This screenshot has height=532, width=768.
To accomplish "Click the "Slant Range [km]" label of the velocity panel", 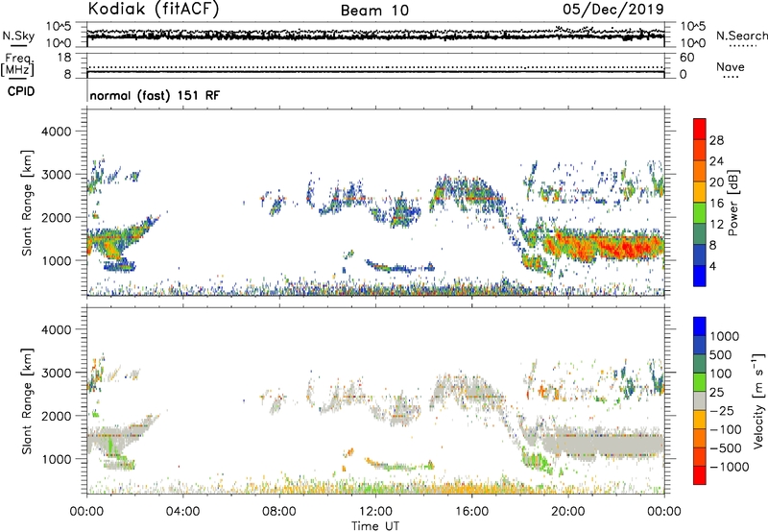I will point(27,400).
